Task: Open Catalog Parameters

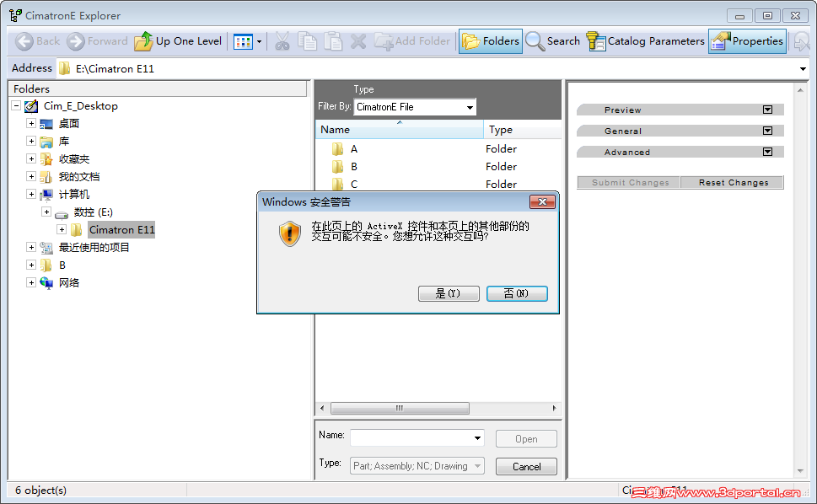Action: [645, 41]
